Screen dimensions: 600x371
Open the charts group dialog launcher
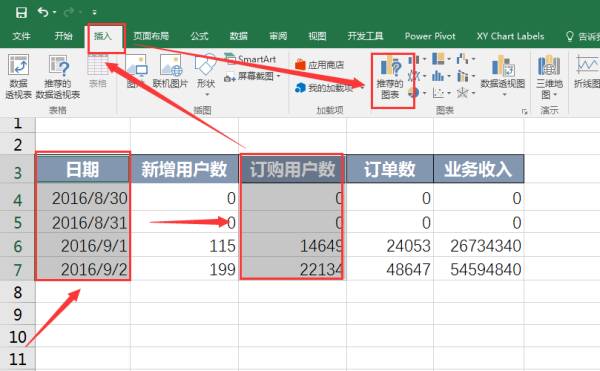tap(524, 112)
